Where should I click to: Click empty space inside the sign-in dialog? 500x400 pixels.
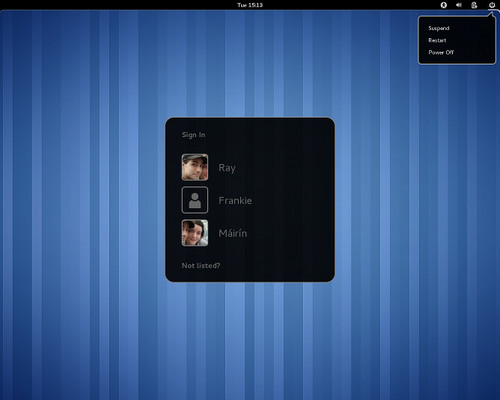(293, 200)
